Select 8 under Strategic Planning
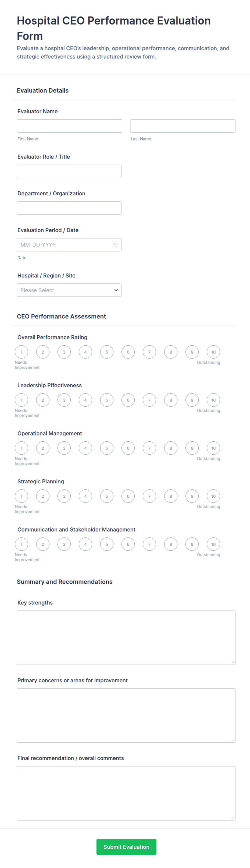The height and width of the screenshot is (868, 250). point(171,496)
